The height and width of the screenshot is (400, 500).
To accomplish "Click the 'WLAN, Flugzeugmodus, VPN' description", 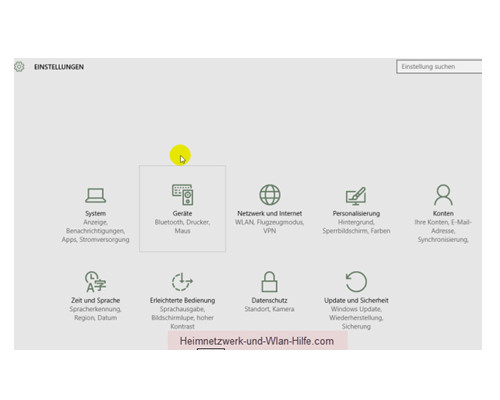I will (x=269, y=226).
